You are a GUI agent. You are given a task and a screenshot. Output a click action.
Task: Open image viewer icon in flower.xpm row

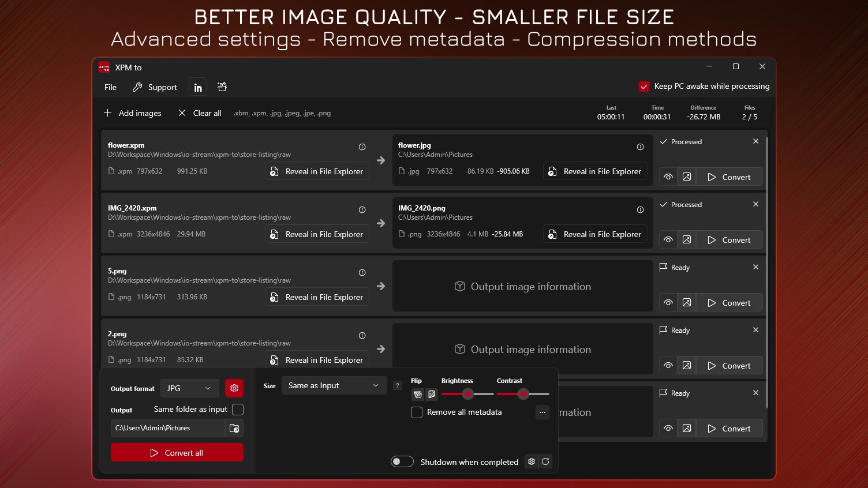[687, 177]
